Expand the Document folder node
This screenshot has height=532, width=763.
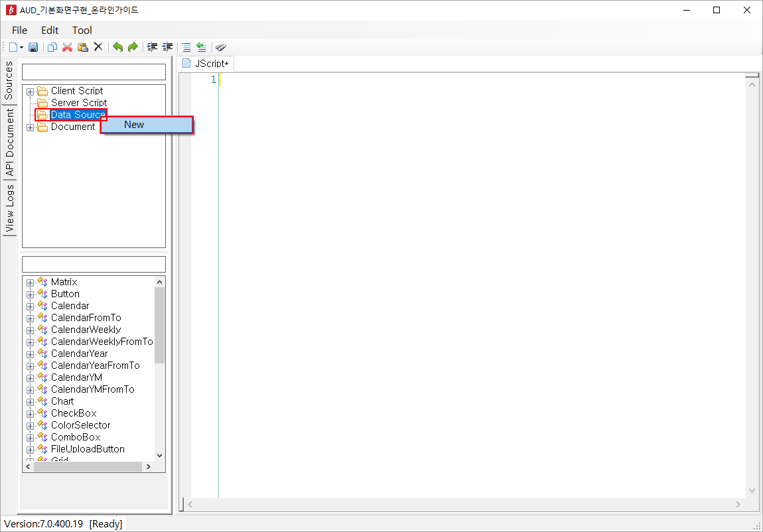30,127
